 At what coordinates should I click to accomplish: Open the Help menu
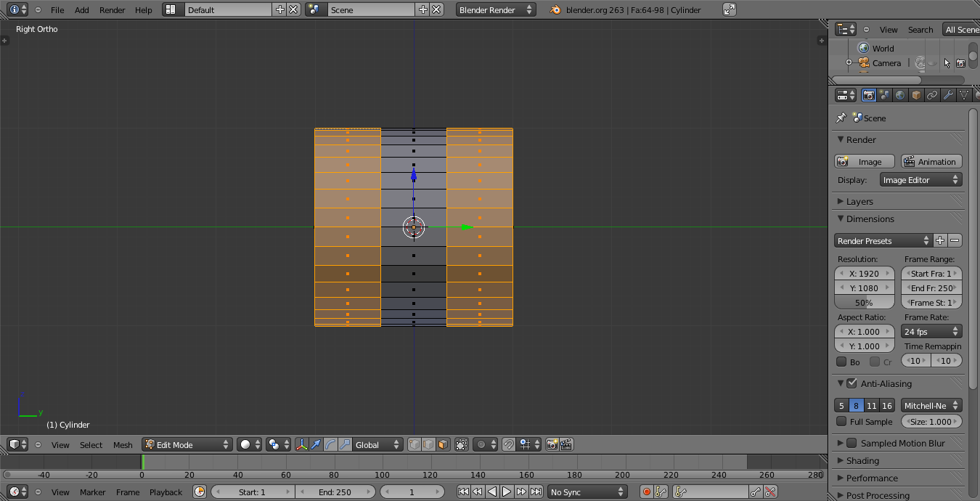coord(144,9)
